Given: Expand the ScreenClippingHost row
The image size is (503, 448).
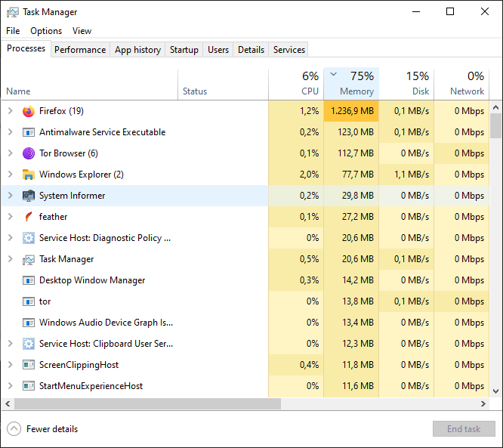Looking at the screenshot, I should 11,365.
